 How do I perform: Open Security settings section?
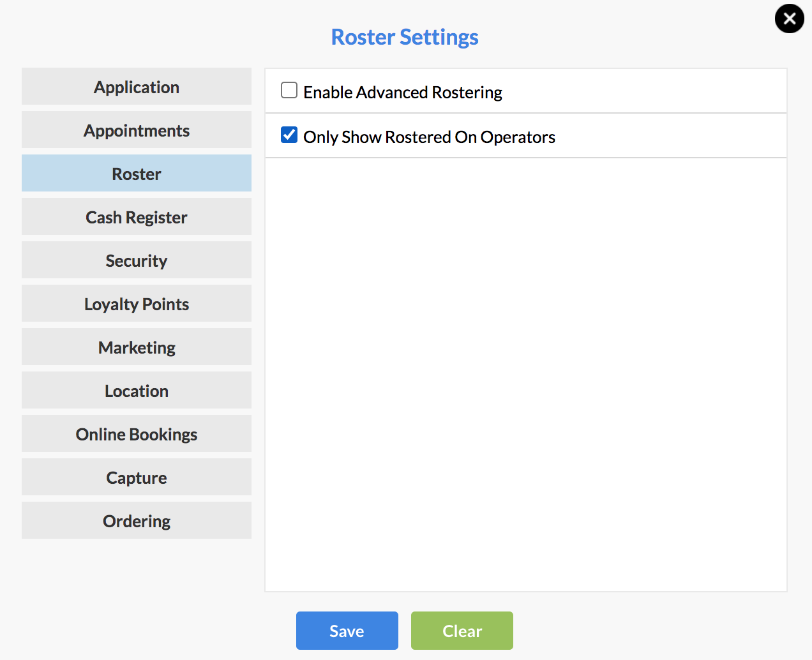(137, 260)
